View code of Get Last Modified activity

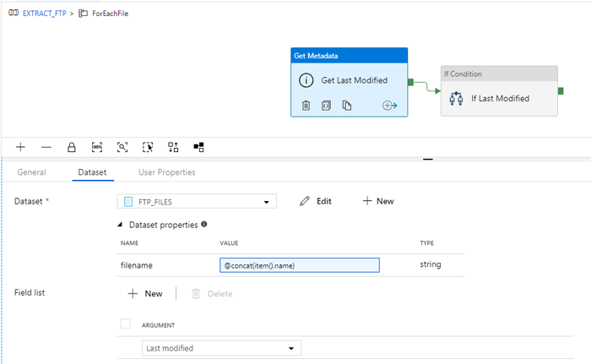pos(327,106)
